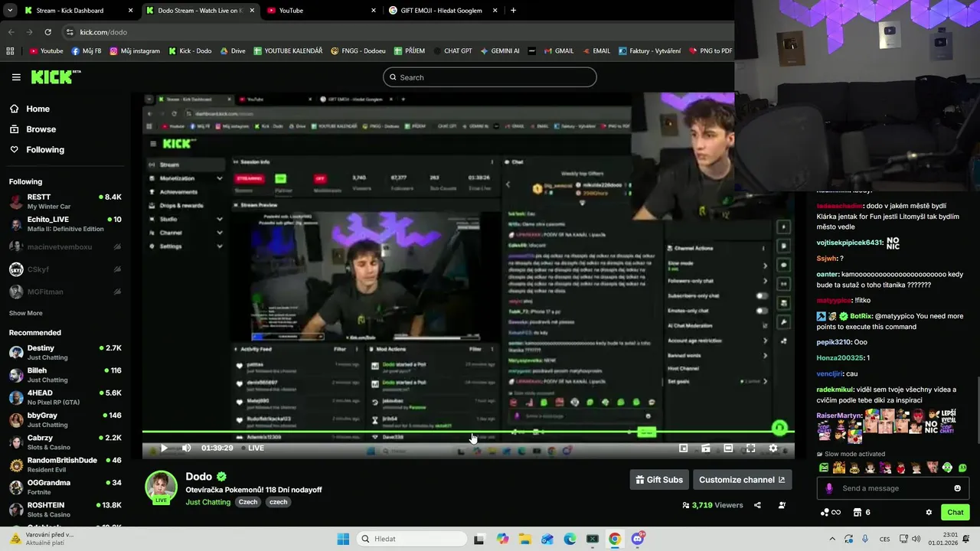Insert the red heart character emote
The width and height of the screenshot is (980, 551).
pyautogui.click(x=901, y=468)
